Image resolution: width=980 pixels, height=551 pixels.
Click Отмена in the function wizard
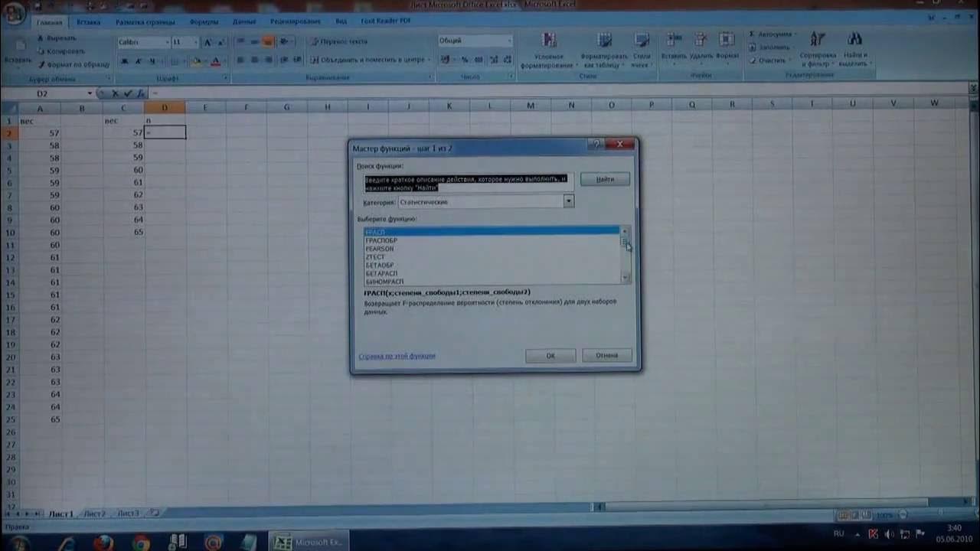(606, 356)
